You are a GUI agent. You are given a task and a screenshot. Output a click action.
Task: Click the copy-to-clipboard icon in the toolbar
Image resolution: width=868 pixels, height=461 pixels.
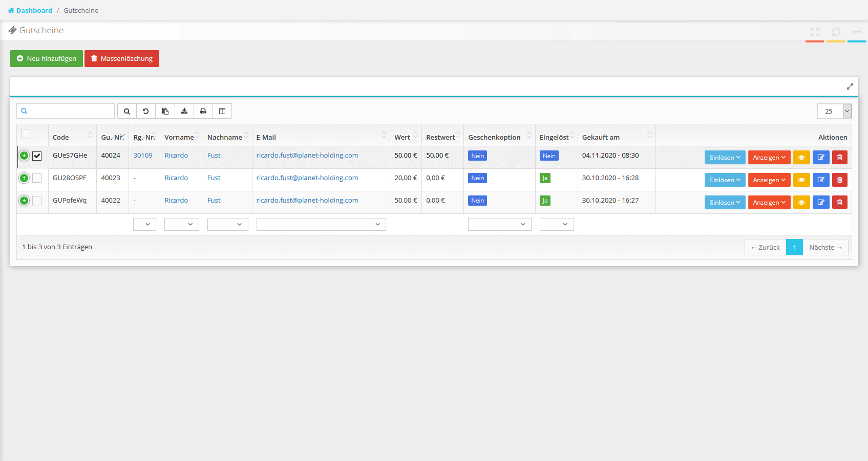165,111
